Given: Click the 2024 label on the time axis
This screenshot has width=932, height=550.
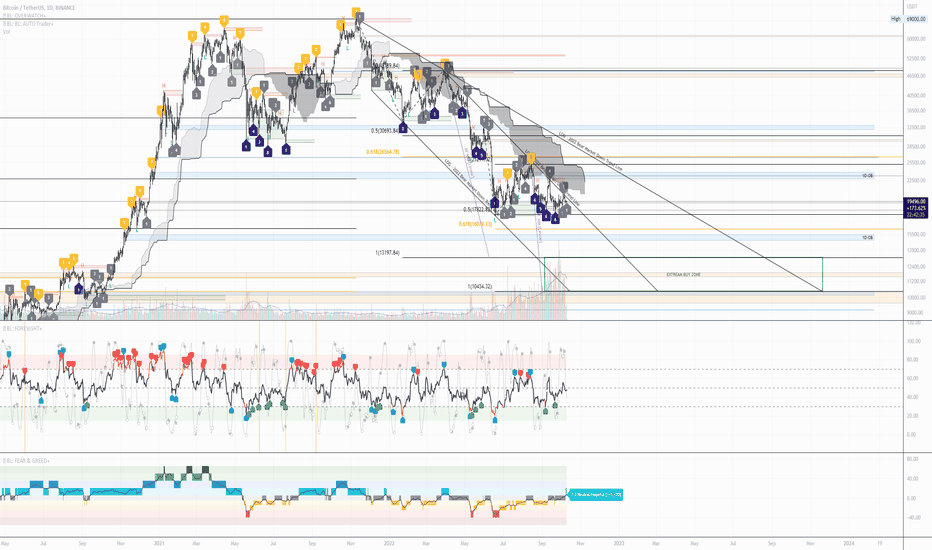Looking at the screenshot, I should tap(849, 543).
